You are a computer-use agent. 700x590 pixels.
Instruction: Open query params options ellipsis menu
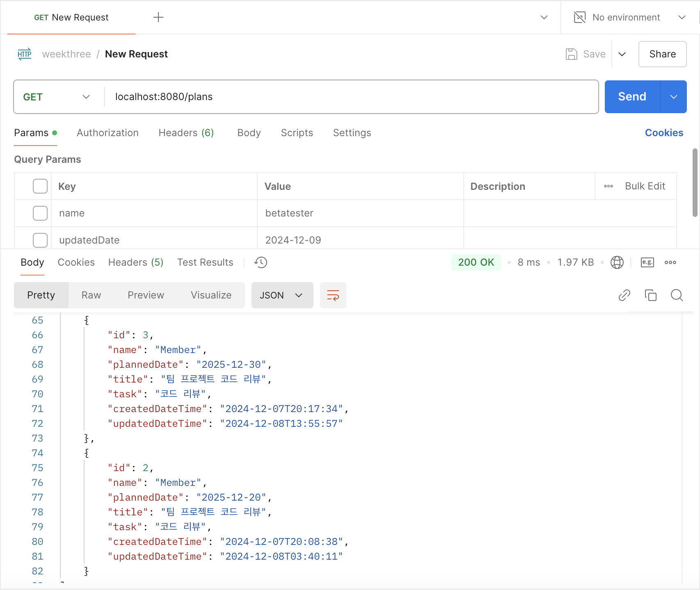pos(608,186)
